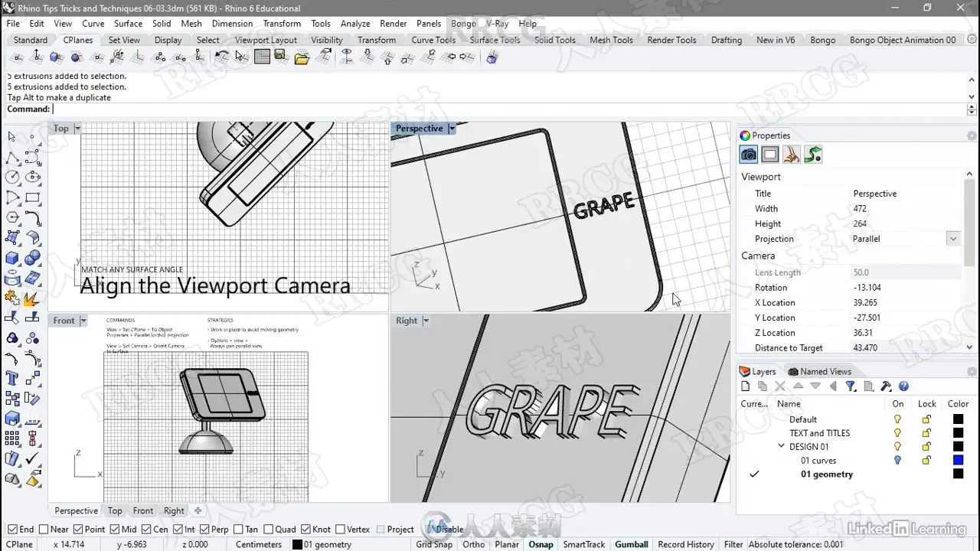The height and width of the screenshot is (551, 980).
Task: Open the Transform menu
Action: point(282,24)
